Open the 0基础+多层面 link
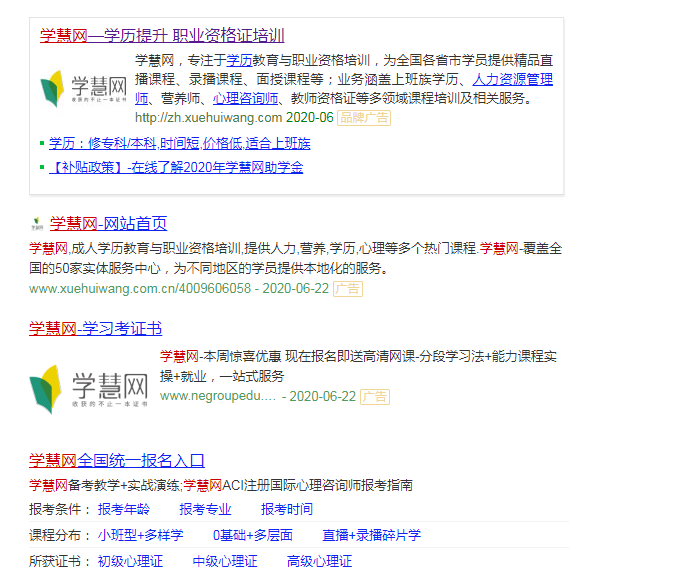678x573 pixels. pyautogui.click(x=253, y=535)
